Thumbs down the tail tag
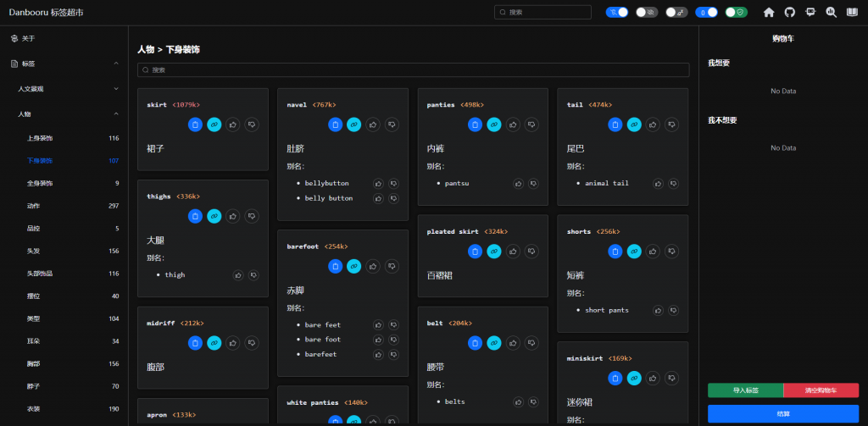 tap(672, 124)
